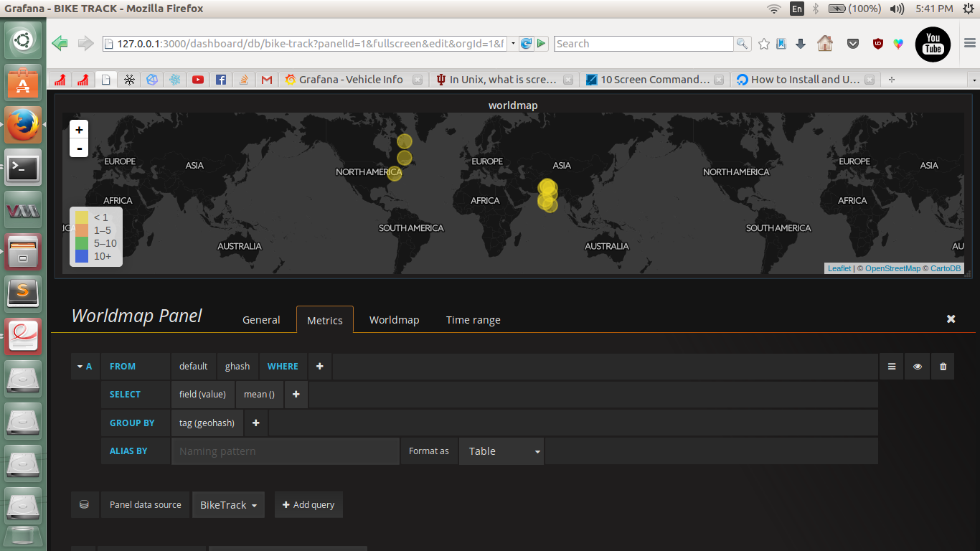This screenshot has width=980, height=551.
Task: Click the yellow legend swatch
Action: tap(82, 217)
